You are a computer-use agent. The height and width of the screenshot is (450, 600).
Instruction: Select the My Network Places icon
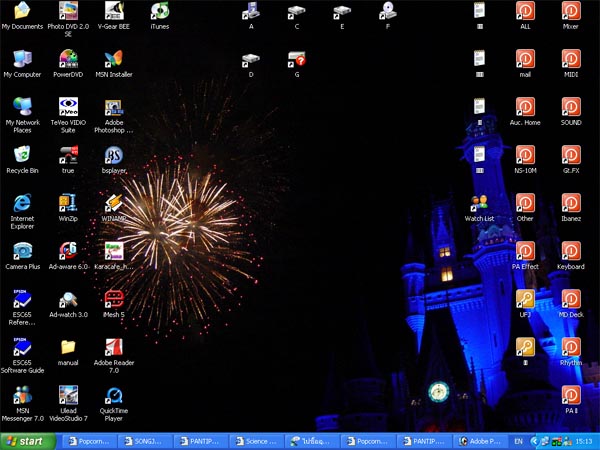(x=22, y=107)
